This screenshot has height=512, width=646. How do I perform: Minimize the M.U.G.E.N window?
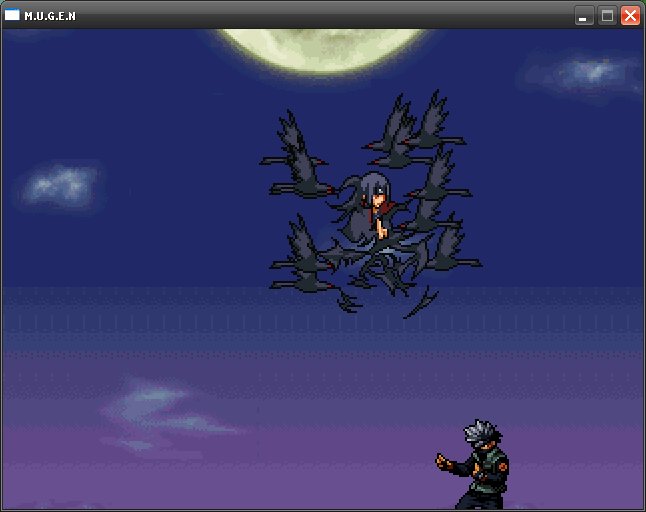point(584,16)
